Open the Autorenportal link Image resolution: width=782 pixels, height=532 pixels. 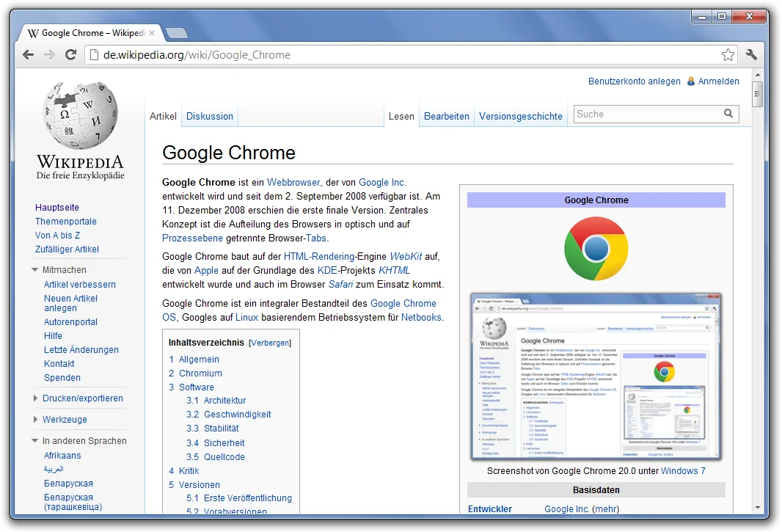point(71,322)
